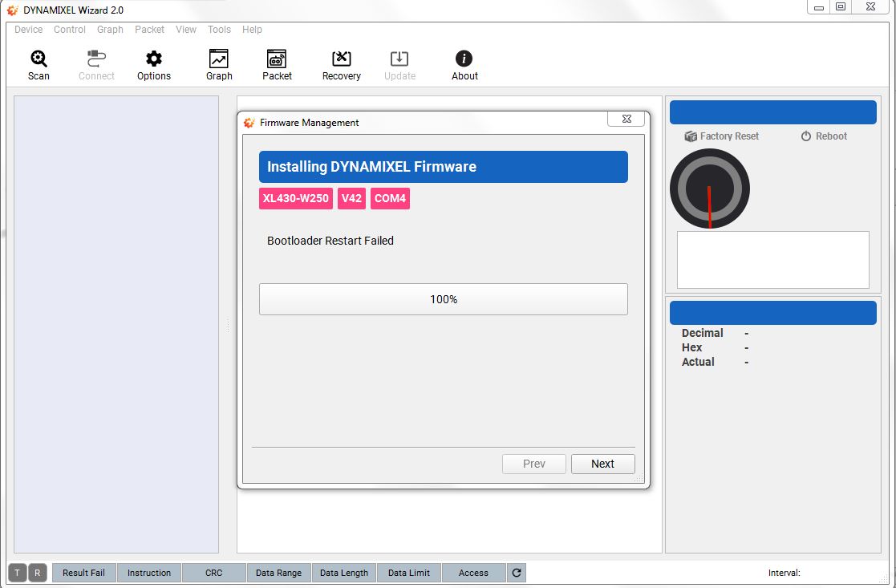Click the Update firmware icon

pos(399,59)
